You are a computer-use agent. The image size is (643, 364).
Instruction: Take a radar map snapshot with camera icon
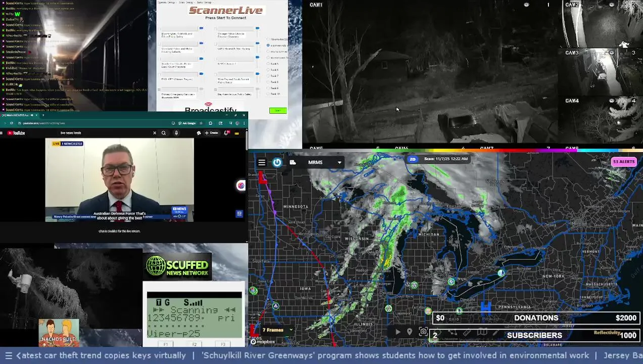click(x=423, y=332)
